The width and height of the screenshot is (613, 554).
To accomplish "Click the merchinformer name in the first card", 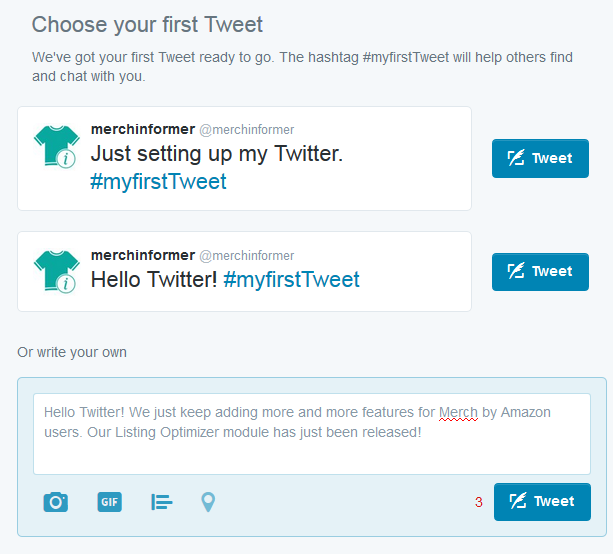I will point(143,129).
